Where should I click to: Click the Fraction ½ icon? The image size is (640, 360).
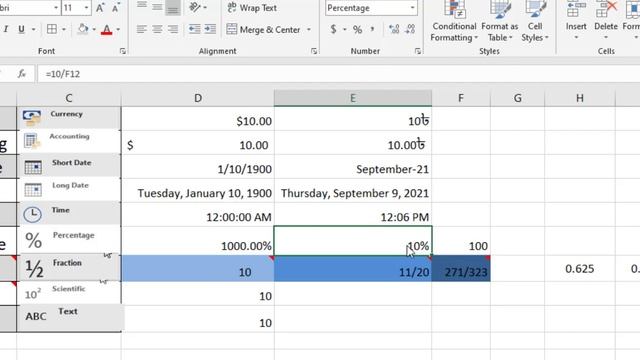pyautogui.click(x=34, y=269)
